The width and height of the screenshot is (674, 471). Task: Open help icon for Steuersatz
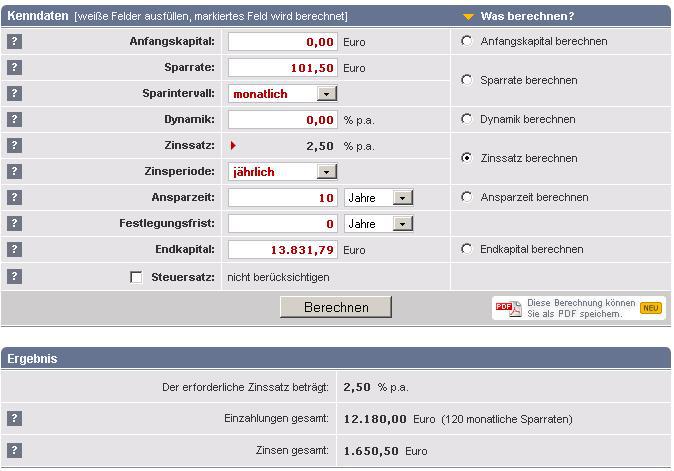click(x=14, y=276)
